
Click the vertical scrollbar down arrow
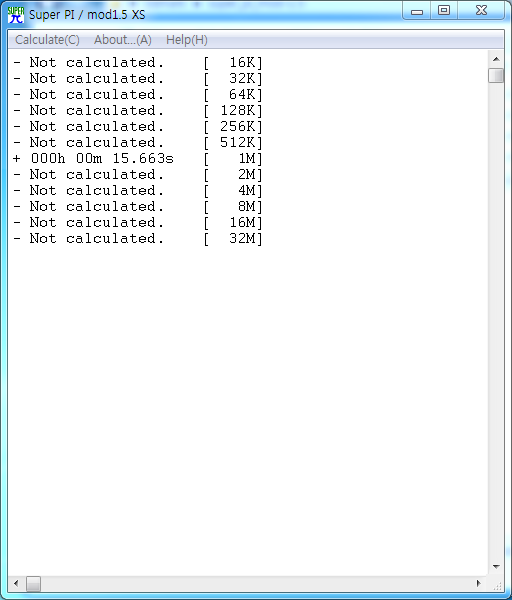tap(496, 566)
